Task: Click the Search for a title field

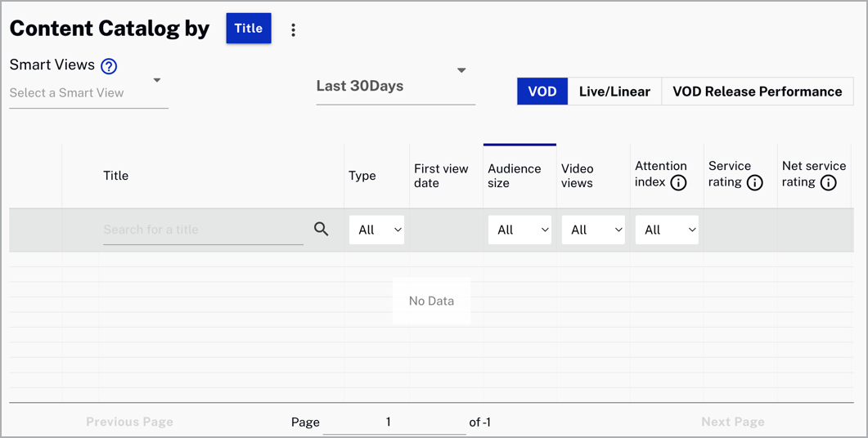Action: 202,230
